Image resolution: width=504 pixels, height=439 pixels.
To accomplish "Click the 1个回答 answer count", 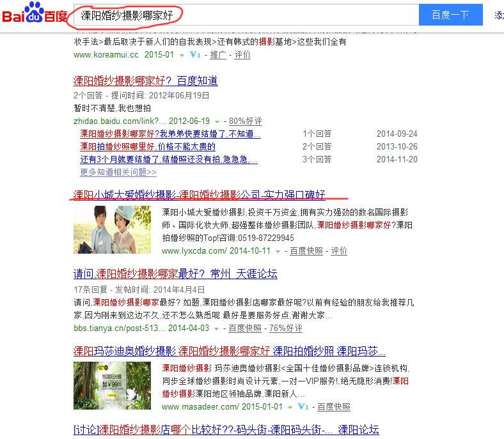I will tap(317, 134).
